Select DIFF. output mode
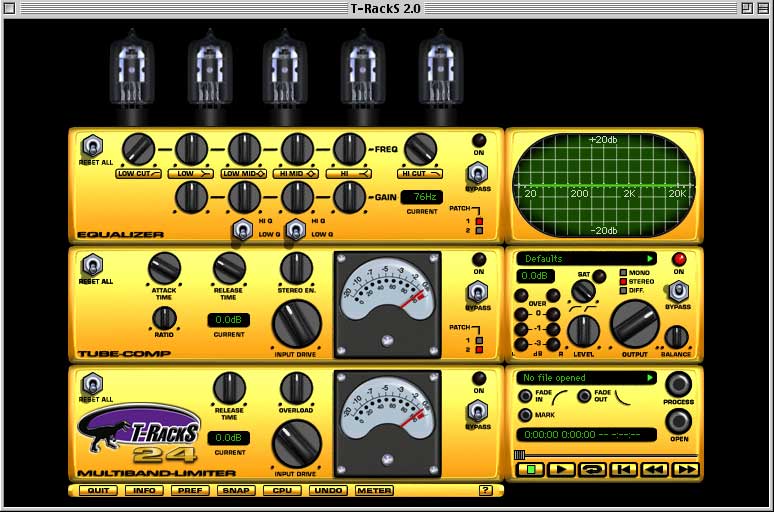The image size is (774, 512). [x=623, y=290]
